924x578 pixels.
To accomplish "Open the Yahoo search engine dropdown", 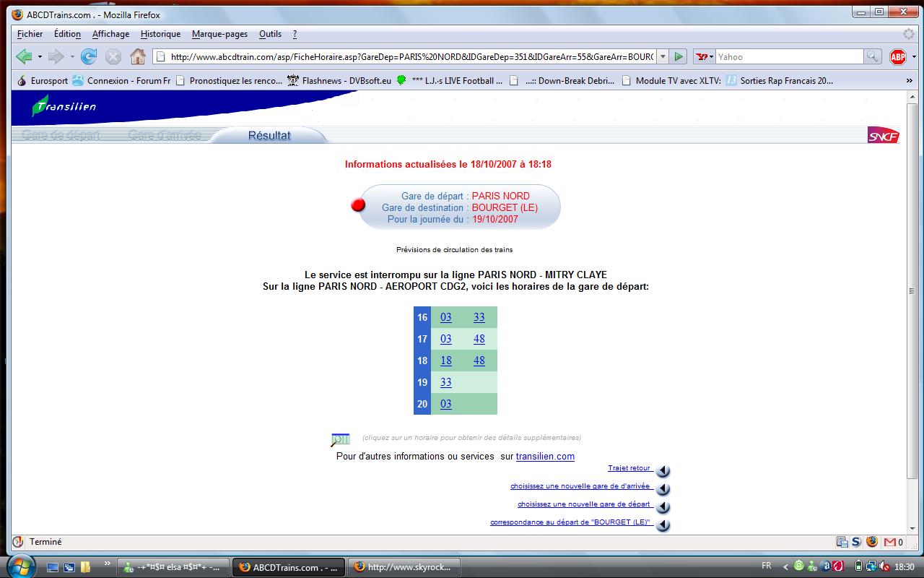I will tap(704, 56).
